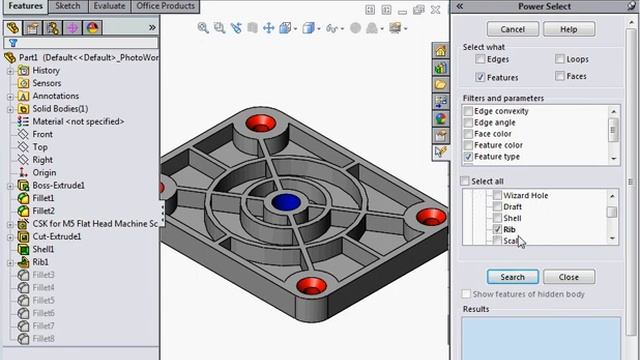This screenshot has height=360, width=640.
Task: Check the Wizard Hole feature type
Action: 497,196
